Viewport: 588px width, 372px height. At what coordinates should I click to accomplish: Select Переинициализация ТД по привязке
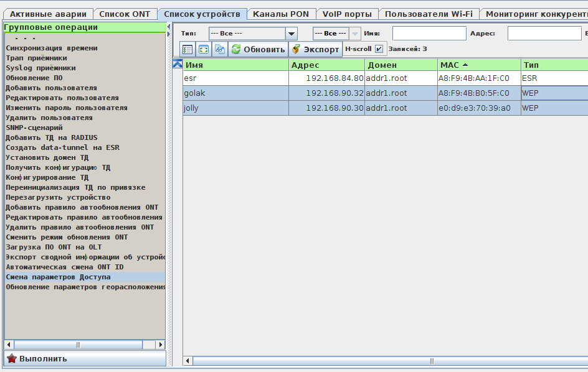[85, 187]
